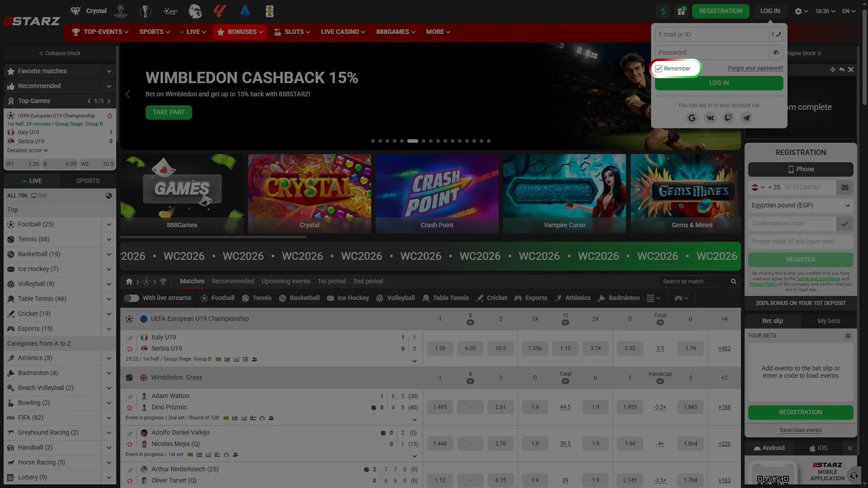The height and width of the screenshot is (488, 868).
Task: Open the Crystal diamond shortcut
Action: 89,11
